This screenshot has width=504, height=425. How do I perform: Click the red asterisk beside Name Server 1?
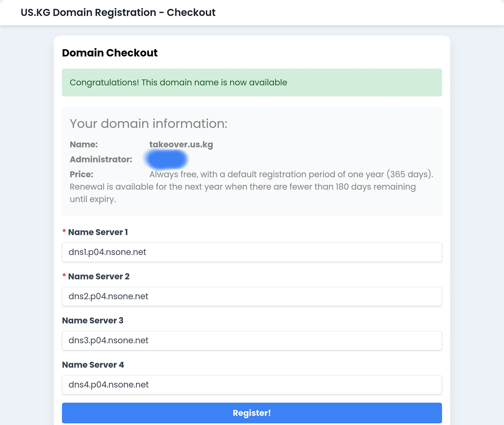point(64,231)
